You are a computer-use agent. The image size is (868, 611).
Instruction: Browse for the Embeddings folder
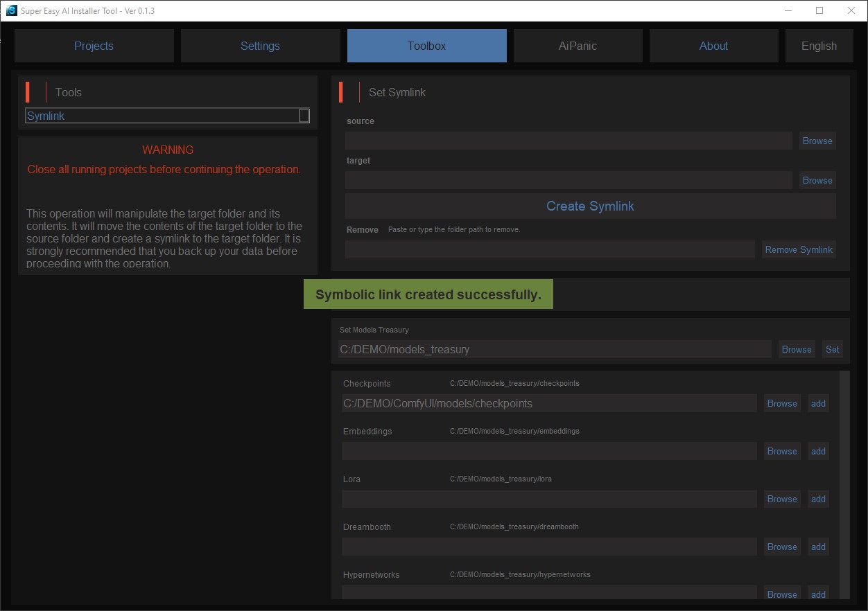point(781,451)
